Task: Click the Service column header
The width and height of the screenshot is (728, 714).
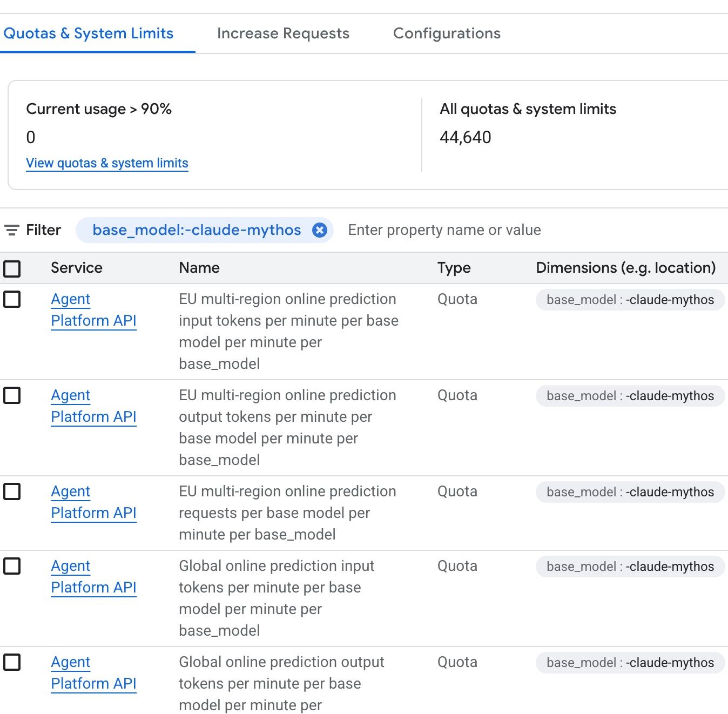Action: (77, 268)
